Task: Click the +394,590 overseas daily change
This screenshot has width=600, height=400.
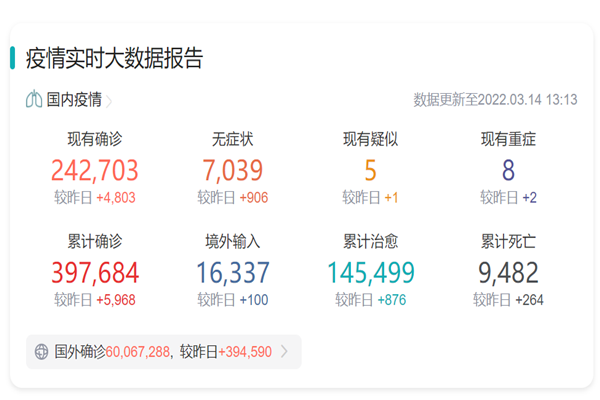Action: click(238, 352)
